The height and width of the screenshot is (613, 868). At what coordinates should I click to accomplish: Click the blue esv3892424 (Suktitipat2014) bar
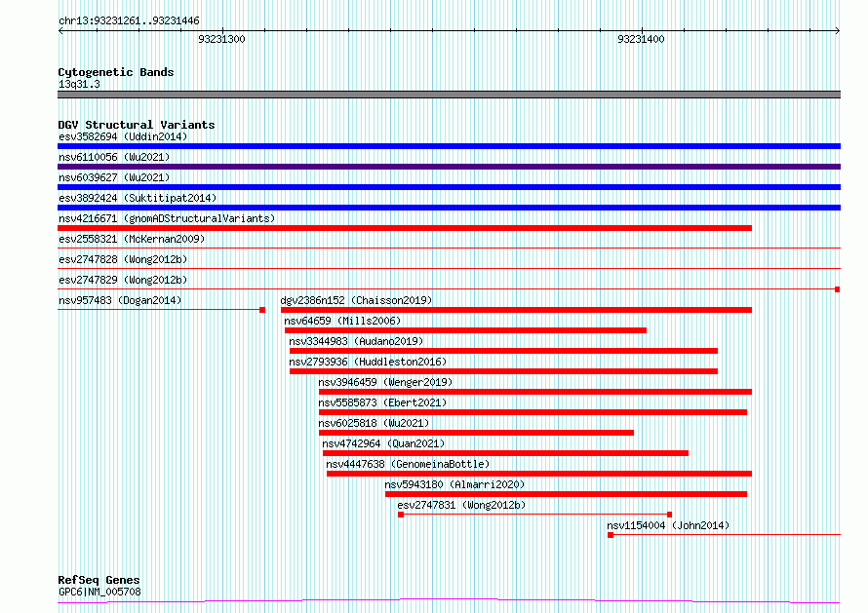[x=449, y=208]
